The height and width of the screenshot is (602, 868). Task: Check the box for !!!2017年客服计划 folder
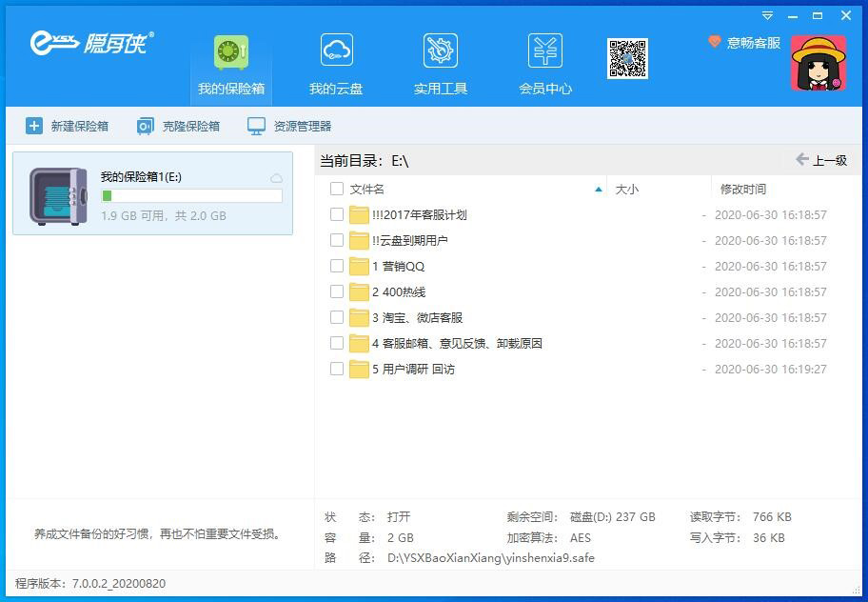[337, 214]
